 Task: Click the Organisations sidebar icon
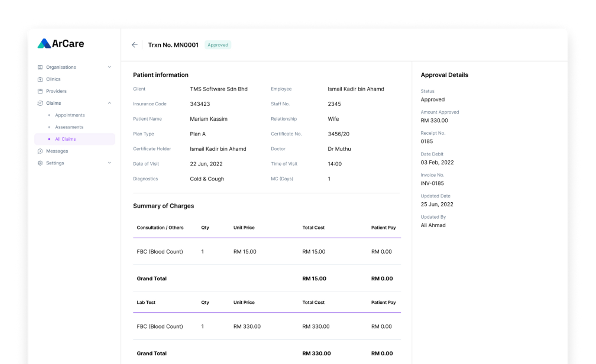40,67
